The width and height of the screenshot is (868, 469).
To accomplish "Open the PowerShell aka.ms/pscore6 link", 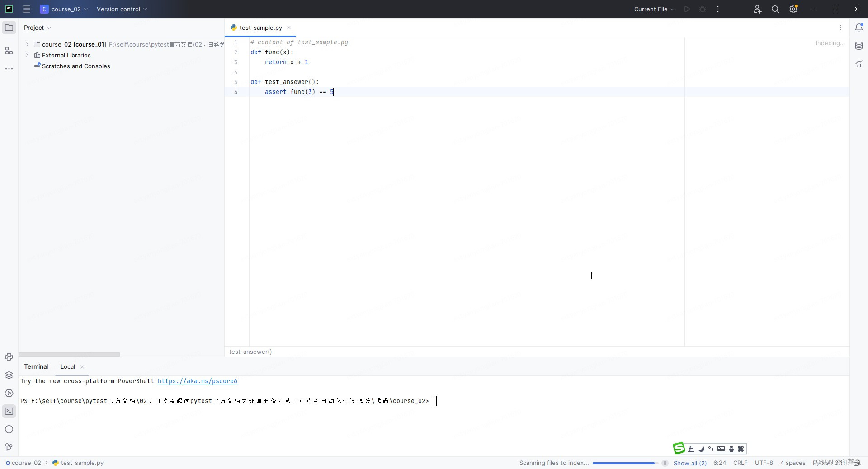I will coord(198,381).
